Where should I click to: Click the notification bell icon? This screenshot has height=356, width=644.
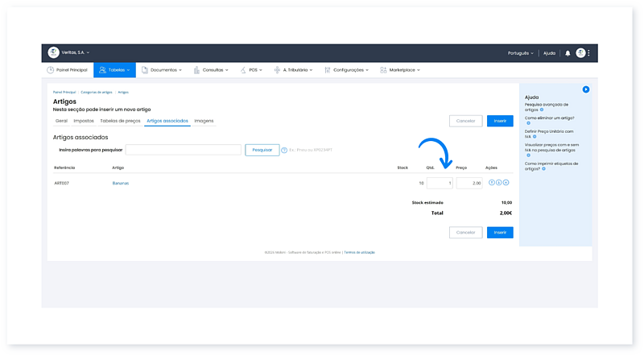click(x=568, y=53)
